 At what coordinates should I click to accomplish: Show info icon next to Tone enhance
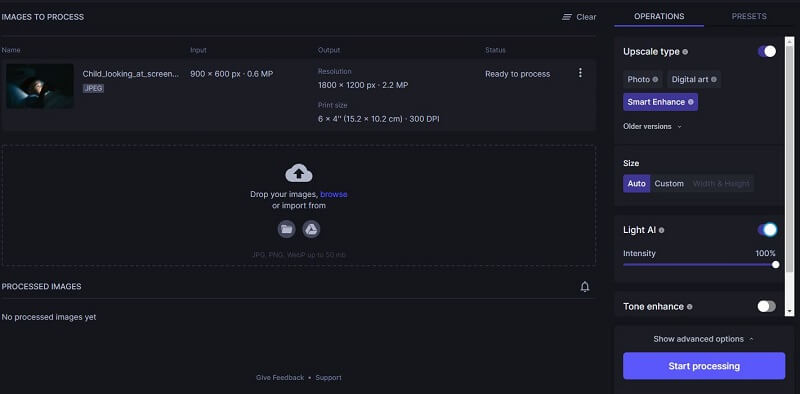690,307
